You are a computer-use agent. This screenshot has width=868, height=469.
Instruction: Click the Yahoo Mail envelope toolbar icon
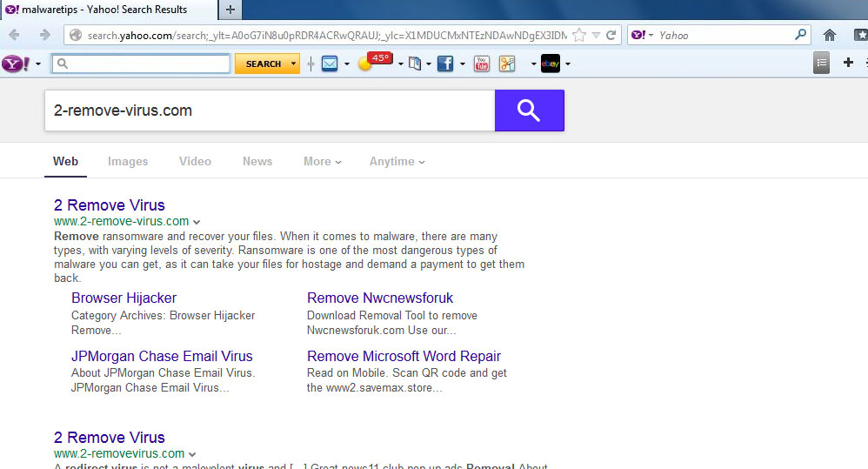coord(330,64)
